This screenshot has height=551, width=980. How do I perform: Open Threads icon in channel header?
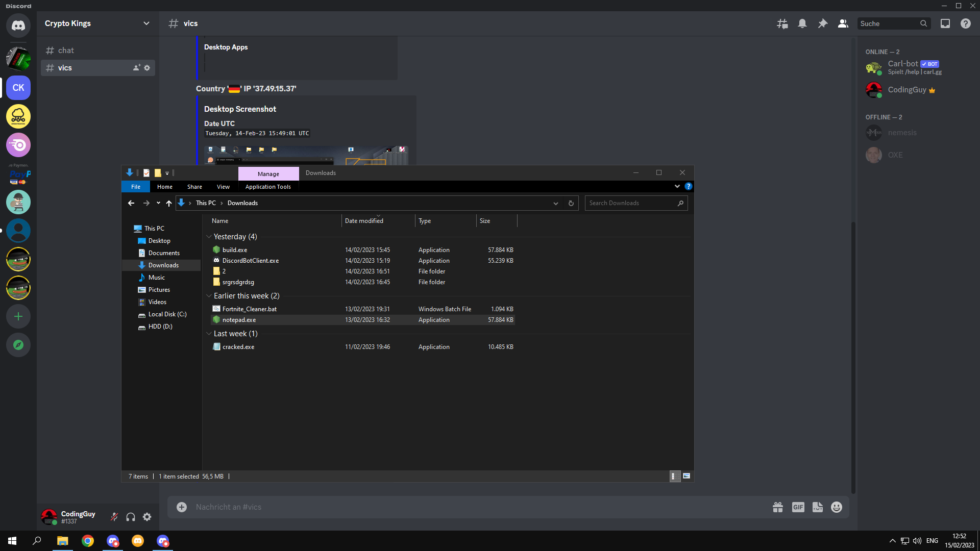(782, 23)
